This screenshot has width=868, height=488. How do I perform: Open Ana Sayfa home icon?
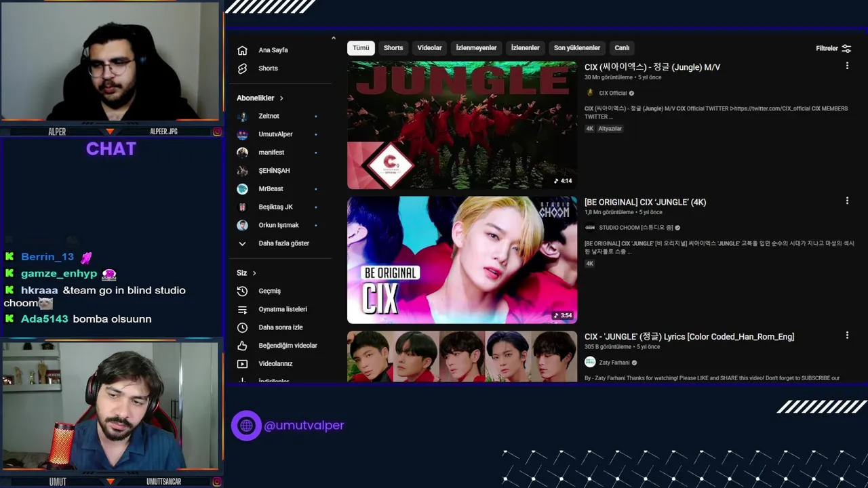(x=242, y=50)
